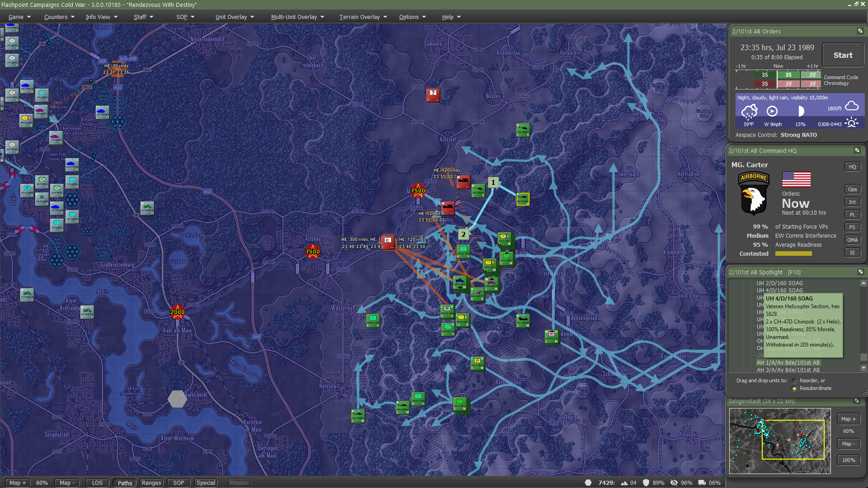
Task: Click the Seligenstadt minimap overview
Action: pyautogui.click(x=779, y=441)
